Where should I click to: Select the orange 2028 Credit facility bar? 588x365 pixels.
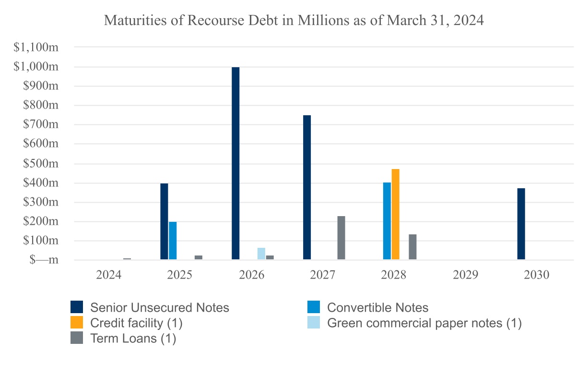point(396,214)
